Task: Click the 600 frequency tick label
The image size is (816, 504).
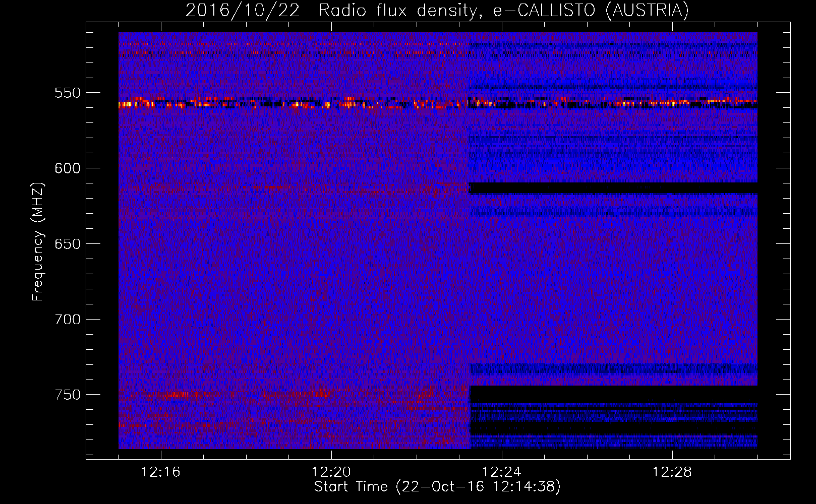Action: point(68,168)
